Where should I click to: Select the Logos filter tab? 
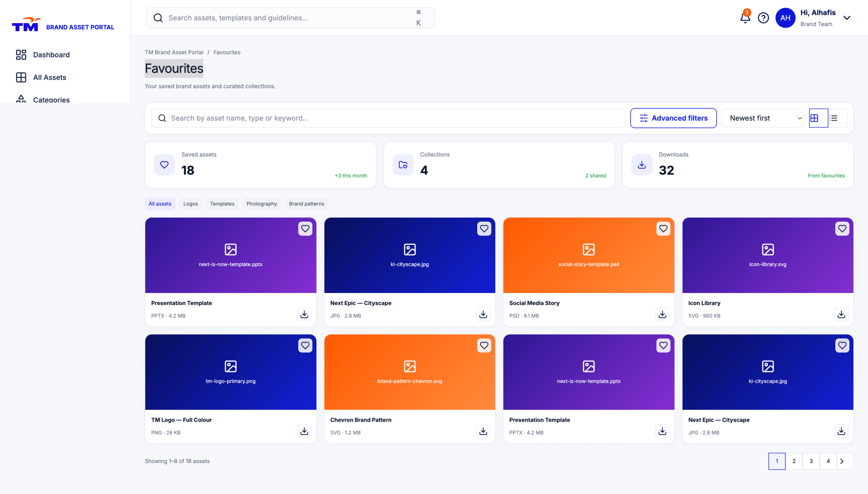[x=190, y=203]
